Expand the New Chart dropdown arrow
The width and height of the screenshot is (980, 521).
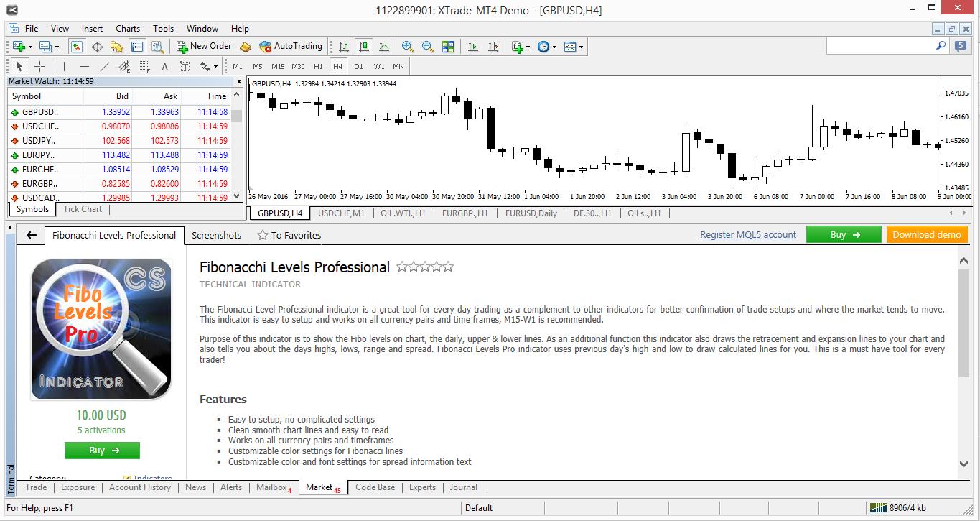pyautogui.click(x=29, y=47)
